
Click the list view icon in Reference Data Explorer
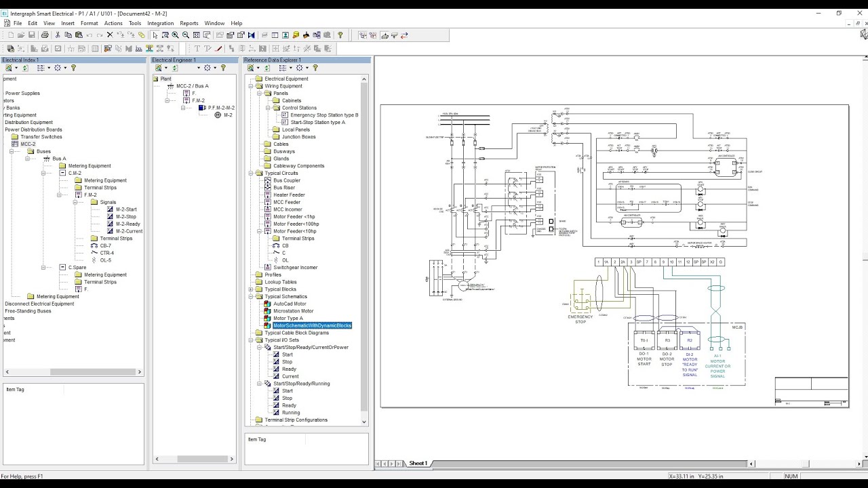point(283,68)
